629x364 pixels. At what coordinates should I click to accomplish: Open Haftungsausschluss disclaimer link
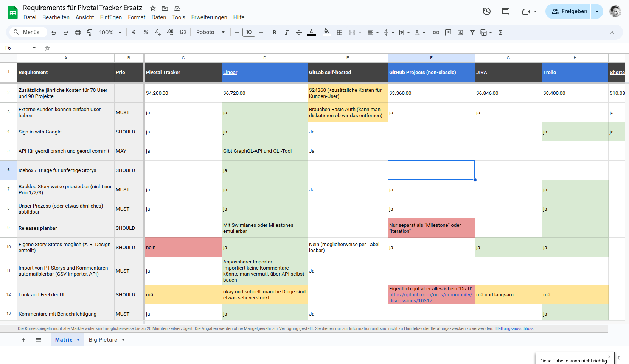point(514,329)
